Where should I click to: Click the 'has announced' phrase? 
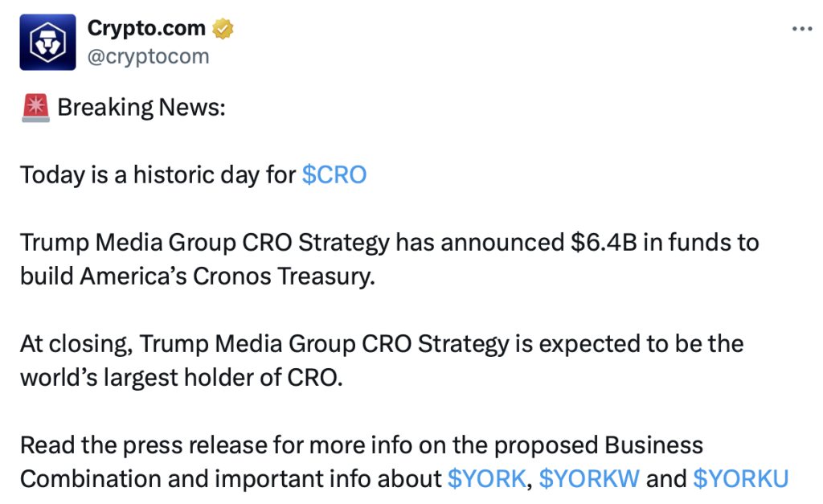click(480, 243)
